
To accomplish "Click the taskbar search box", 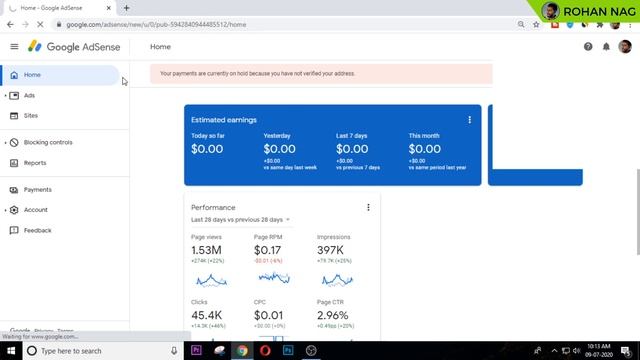I will 103,351.
